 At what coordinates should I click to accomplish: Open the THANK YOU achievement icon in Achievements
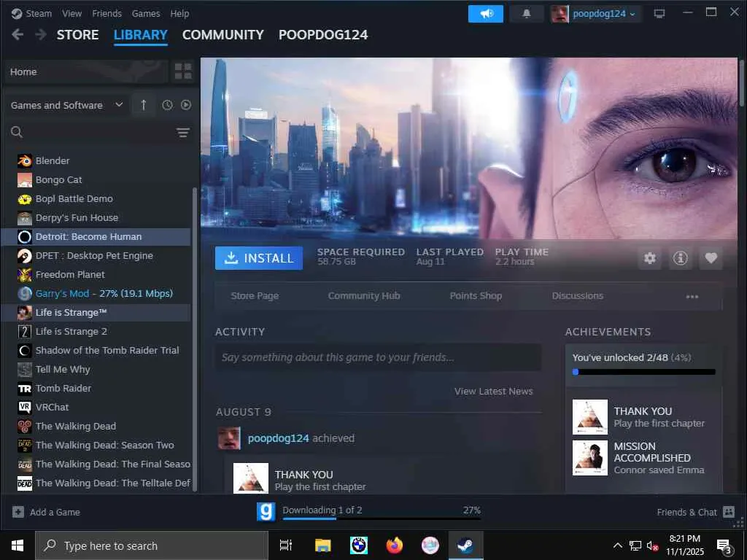point(589,416)
